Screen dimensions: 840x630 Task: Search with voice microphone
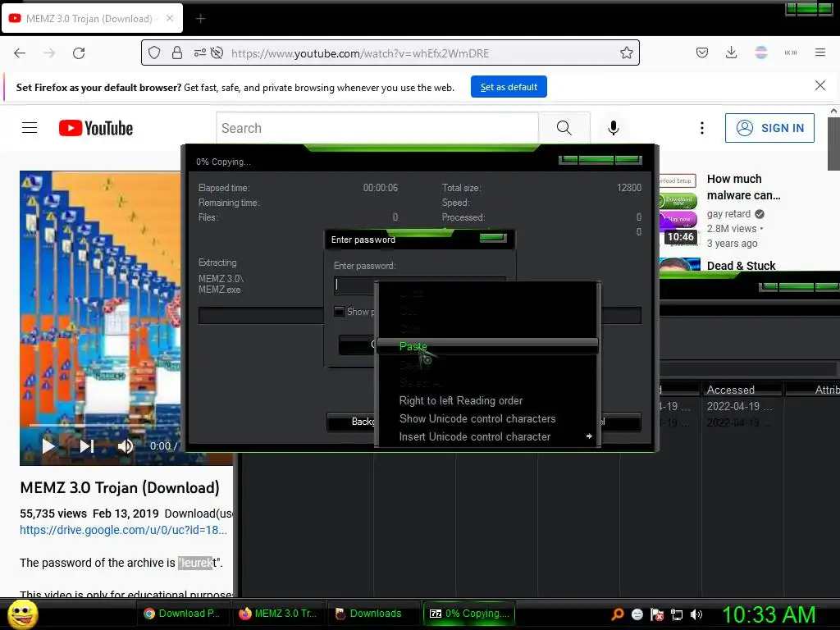coord(614,128)
